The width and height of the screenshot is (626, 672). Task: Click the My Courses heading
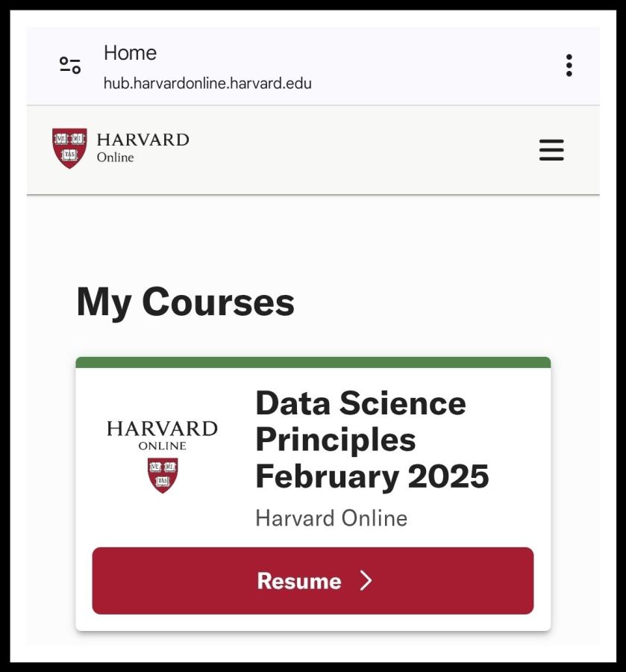(186, 302)
